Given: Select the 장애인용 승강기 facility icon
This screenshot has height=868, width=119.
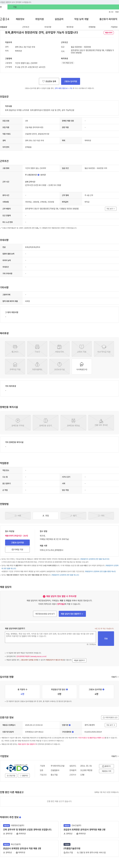Looking at the screenshot, I should click(46, 423).
